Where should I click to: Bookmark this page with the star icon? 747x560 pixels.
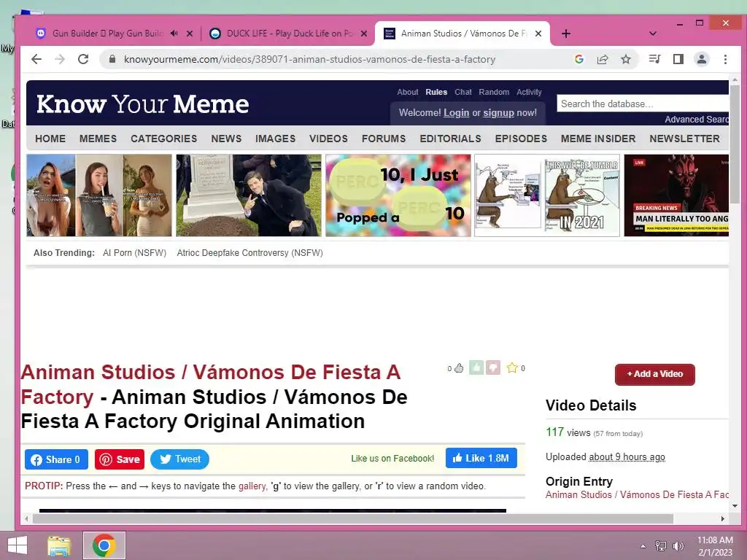[x=626, y=59]
